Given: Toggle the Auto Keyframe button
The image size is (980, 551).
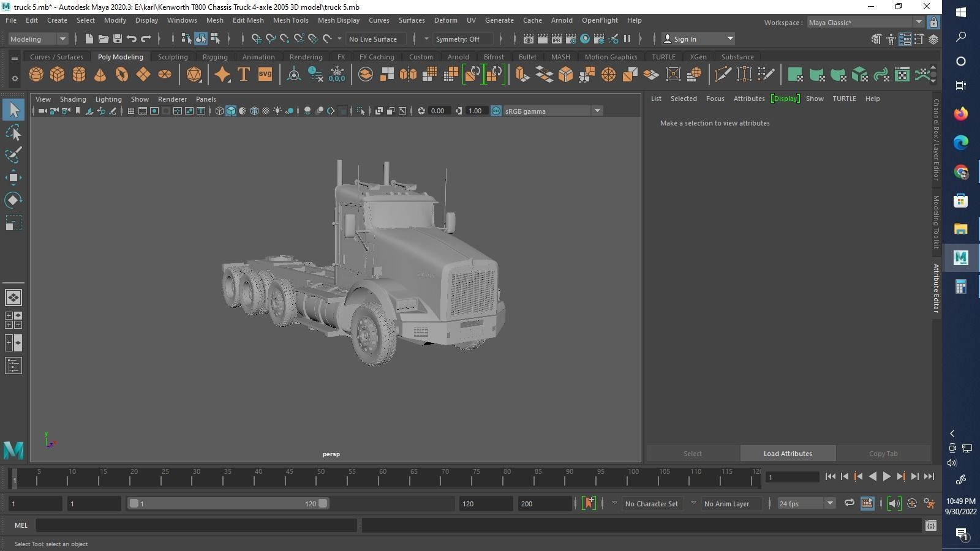Looking at the screenshot, I should [x=912, y=503].
